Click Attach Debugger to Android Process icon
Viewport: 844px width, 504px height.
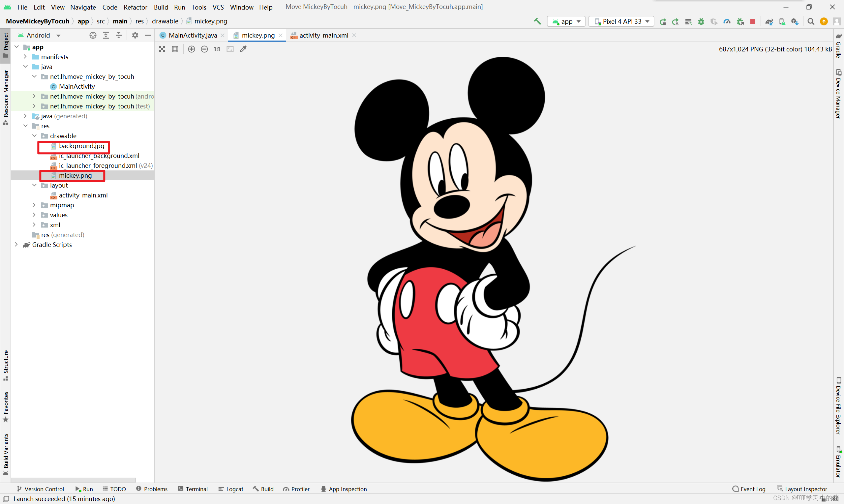coord(740,22)
